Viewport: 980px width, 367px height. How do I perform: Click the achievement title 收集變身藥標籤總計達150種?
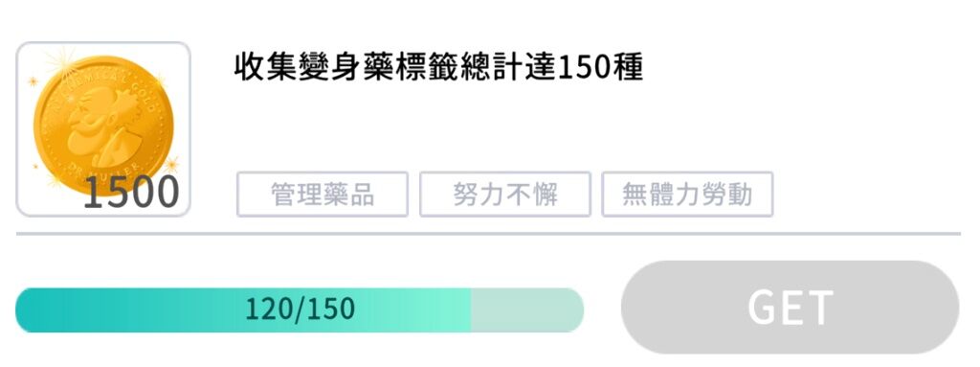(x=438, y=68)
